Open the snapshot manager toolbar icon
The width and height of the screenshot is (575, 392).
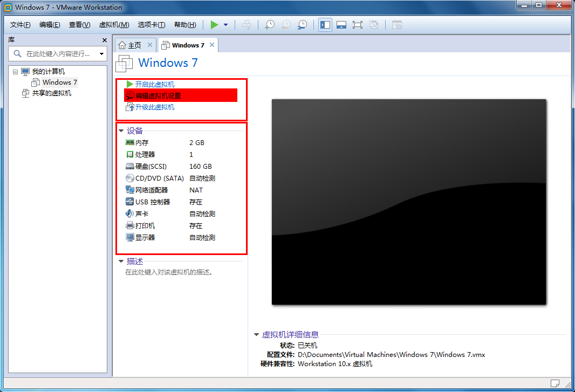302,25
